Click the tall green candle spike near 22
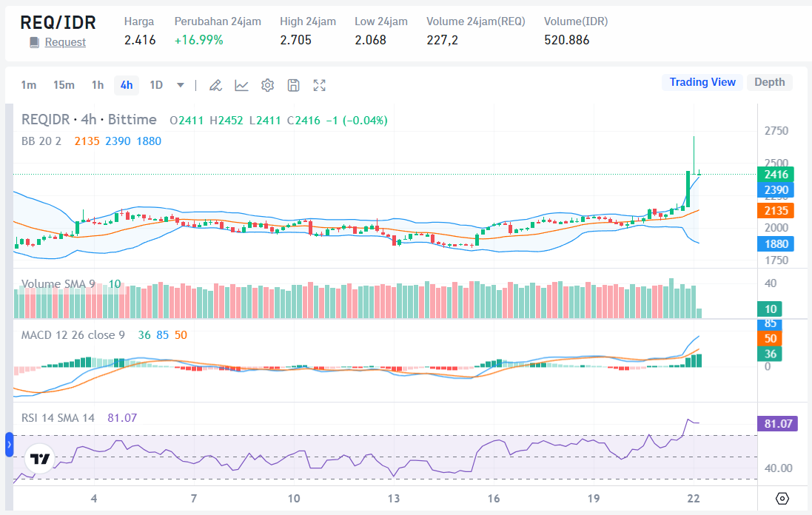This screenshot has height=515, width=812. 688,189
